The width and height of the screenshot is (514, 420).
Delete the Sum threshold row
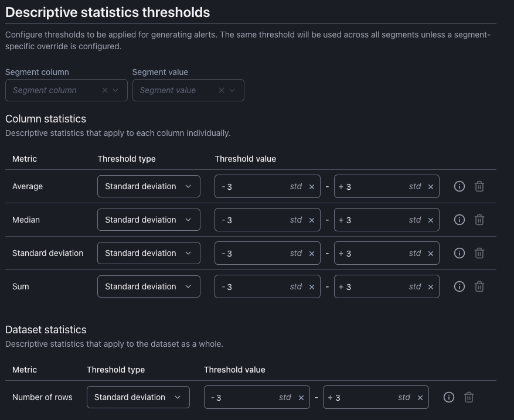point(479,286)
